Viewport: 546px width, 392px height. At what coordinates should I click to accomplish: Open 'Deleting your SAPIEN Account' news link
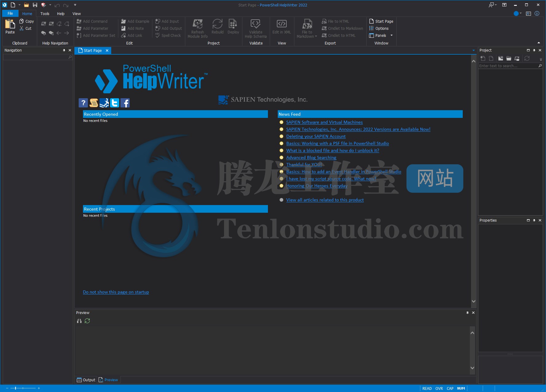pyautogui.click(x=316, y=136)
